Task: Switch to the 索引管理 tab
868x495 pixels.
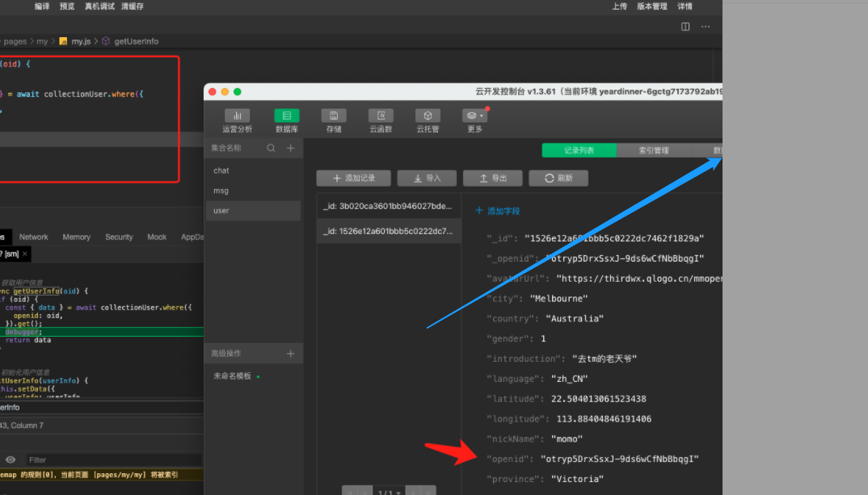Action: pos(654,150)
